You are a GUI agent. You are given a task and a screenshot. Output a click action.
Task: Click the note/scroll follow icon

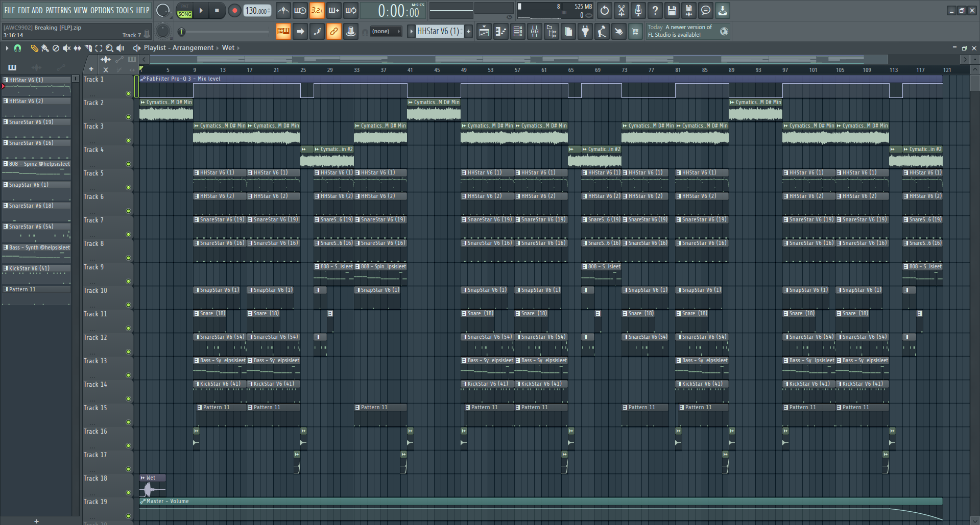point(317,32)
